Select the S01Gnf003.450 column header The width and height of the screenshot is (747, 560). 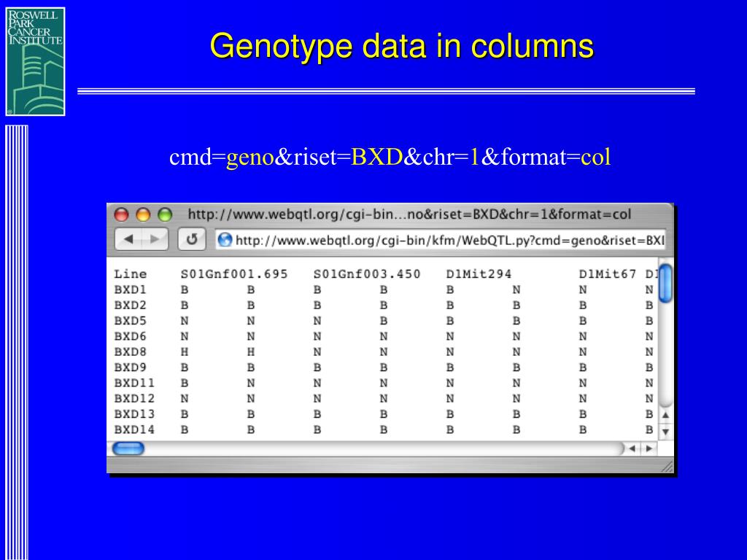pos(367,274)
